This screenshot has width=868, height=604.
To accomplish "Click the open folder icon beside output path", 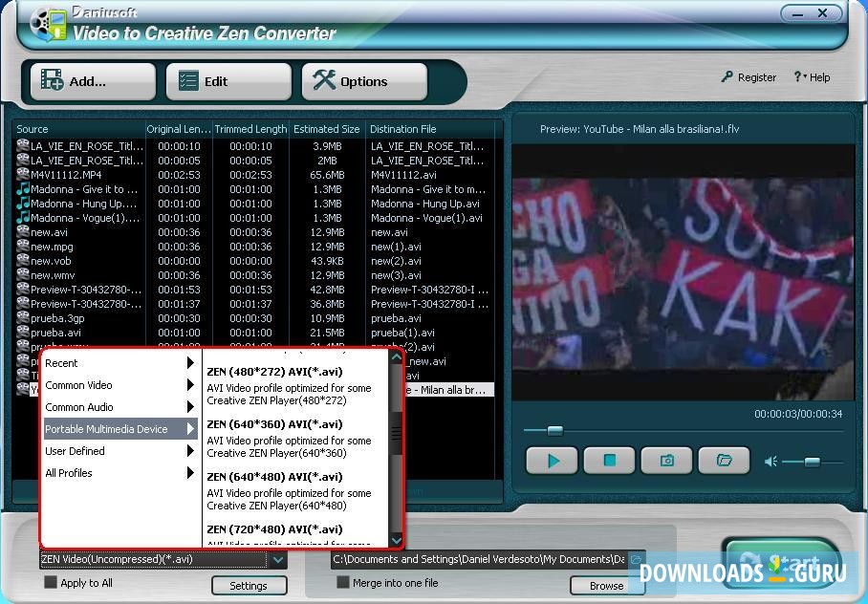I will pos(636,560).
